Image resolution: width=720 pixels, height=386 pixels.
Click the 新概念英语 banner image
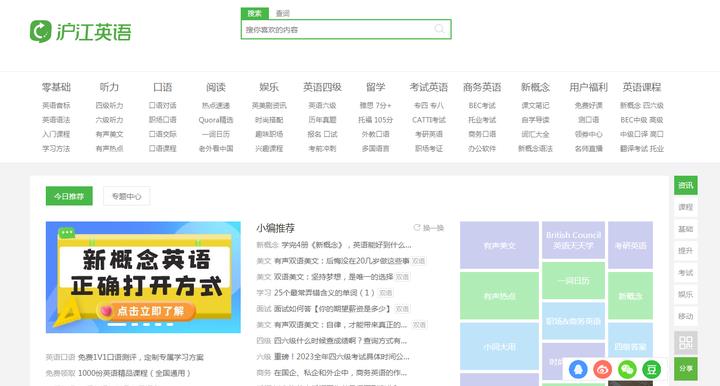click(x=143, y=277)
